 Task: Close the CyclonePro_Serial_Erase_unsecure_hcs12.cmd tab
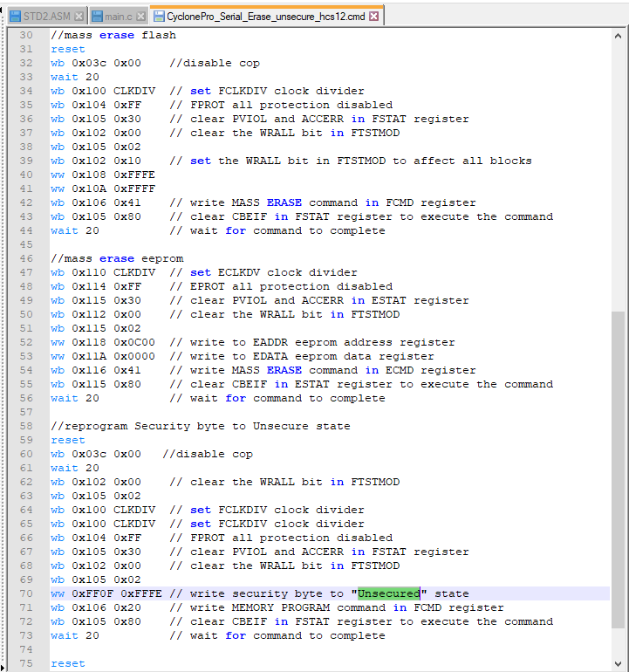[x=374, y=17]
